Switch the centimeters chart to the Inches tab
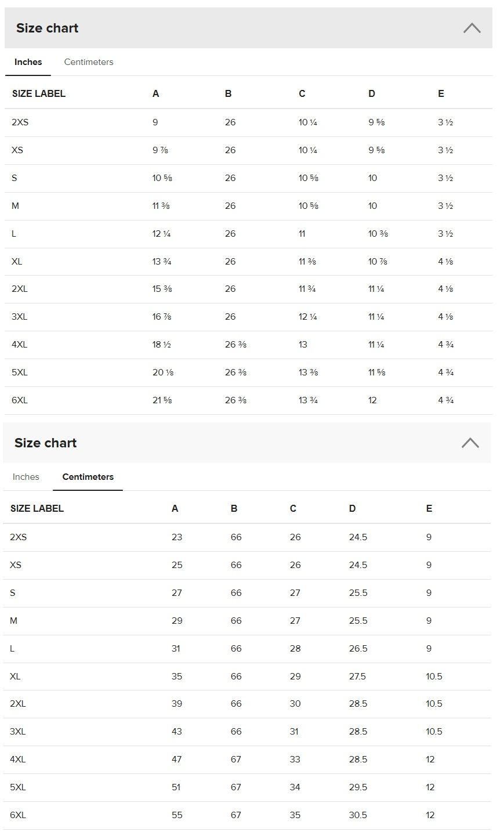The image size is (504, 839). (x=26, y=477)
